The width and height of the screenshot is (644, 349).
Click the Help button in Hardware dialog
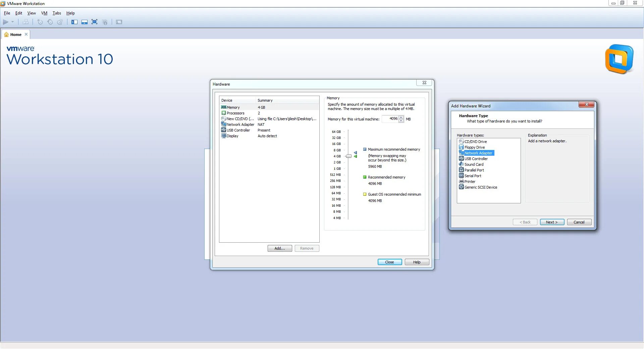click(417, 262)
